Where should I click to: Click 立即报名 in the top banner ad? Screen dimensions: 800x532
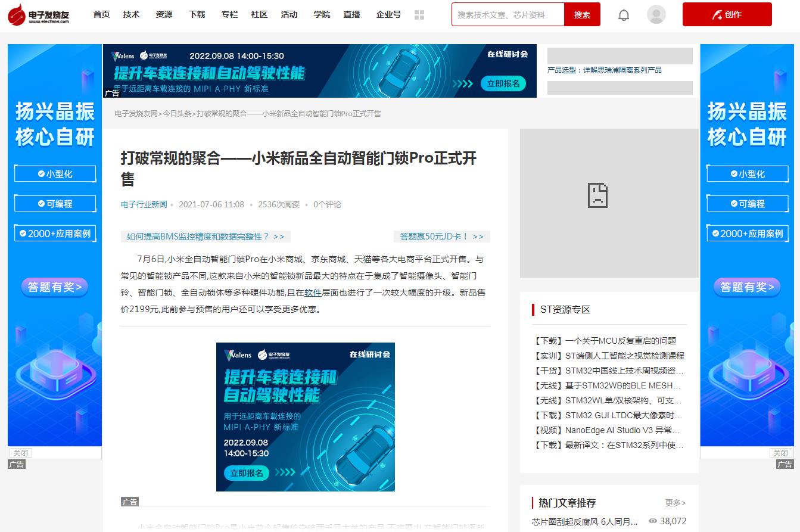click(x=503, y=83)
